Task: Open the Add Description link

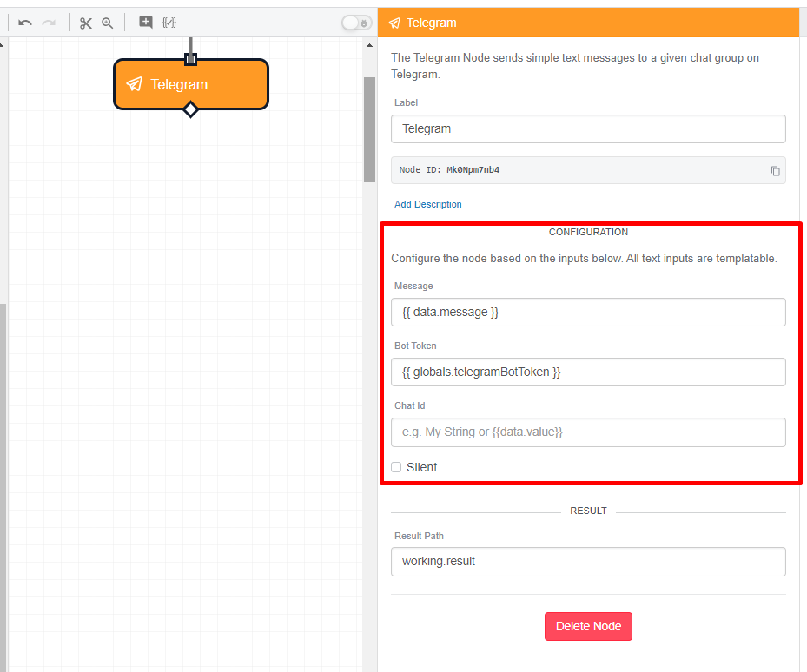Action: (x=427, y=204)
